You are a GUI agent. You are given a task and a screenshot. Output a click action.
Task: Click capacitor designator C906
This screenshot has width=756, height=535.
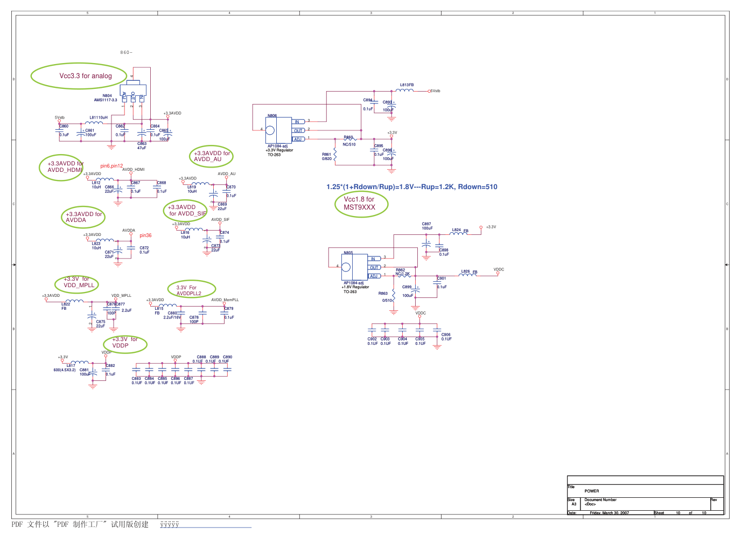tap(446, 335)
